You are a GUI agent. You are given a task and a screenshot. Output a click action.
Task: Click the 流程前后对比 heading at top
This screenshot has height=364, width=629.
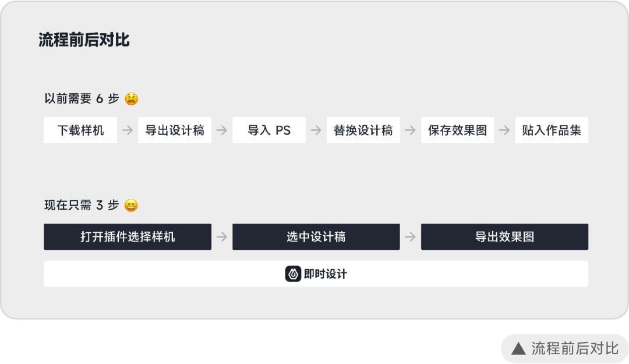click(84, 40)
